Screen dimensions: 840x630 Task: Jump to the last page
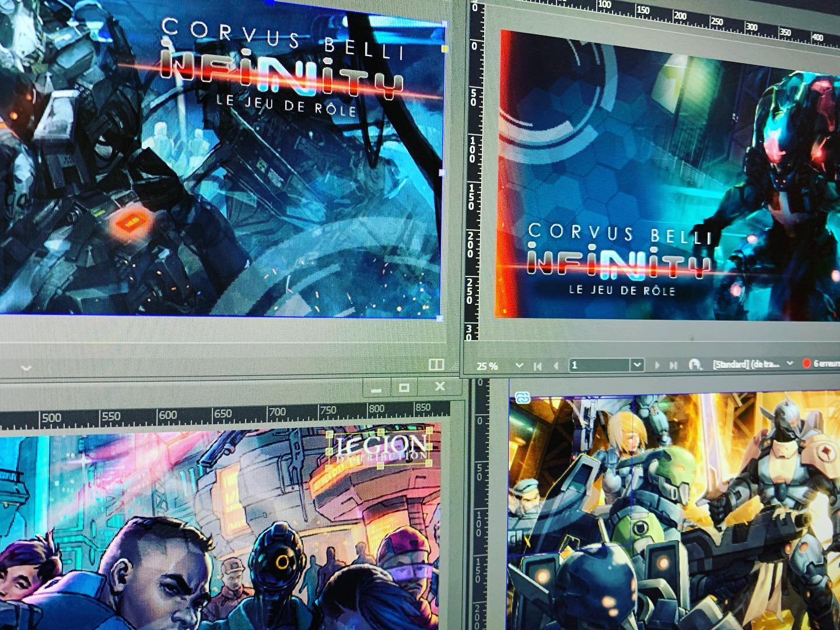click(x=673, y=365)
